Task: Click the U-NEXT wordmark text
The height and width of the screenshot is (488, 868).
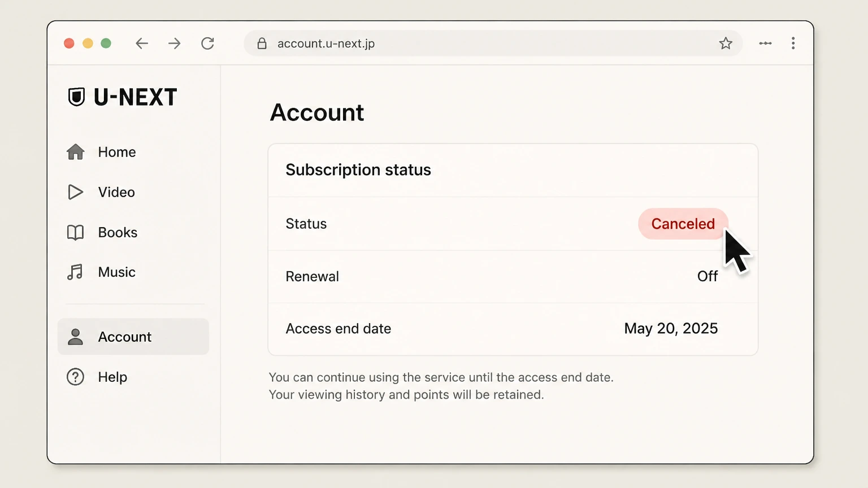Action: click(136, 97)
